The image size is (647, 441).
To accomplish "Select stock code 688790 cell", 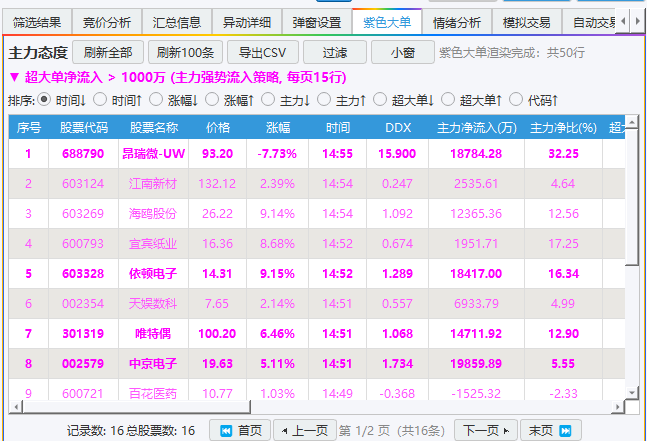I will pos(83,153).
